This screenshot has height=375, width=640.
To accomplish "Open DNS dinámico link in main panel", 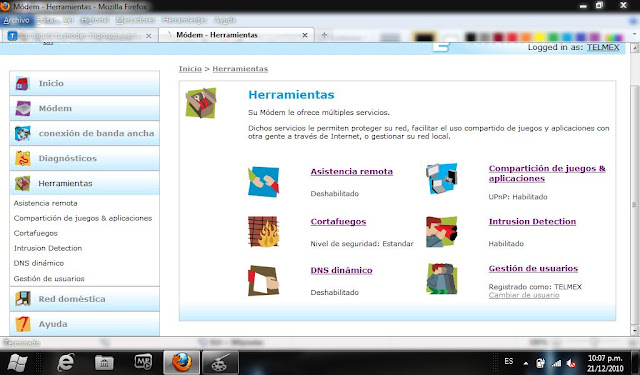I will 341,270.
